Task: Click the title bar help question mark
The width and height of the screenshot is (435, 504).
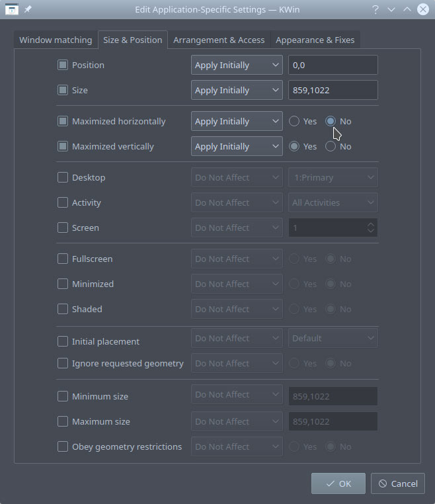Action: (x=376, y=10)
